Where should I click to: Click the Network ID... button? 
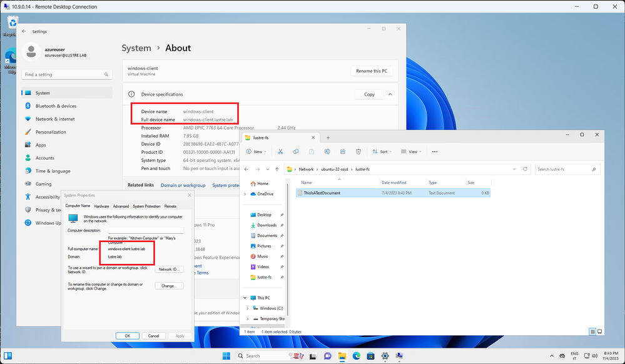click(169, 269)
